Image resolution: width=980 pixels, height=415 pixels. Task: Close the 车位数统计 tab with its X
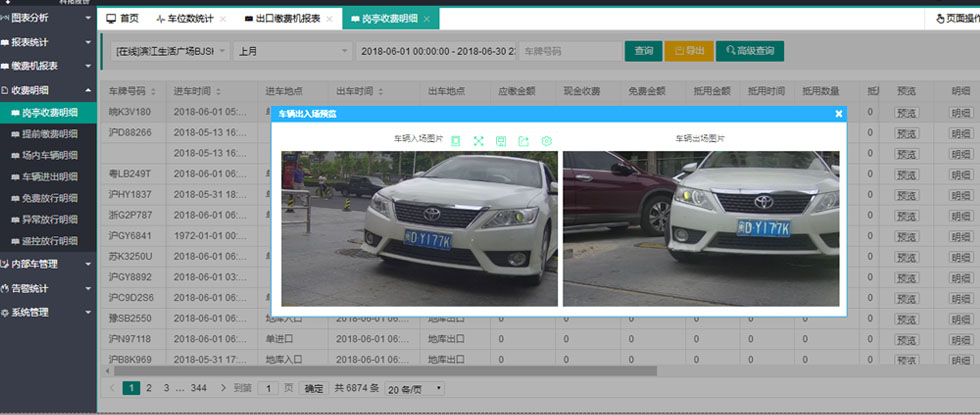click(222, 19)
